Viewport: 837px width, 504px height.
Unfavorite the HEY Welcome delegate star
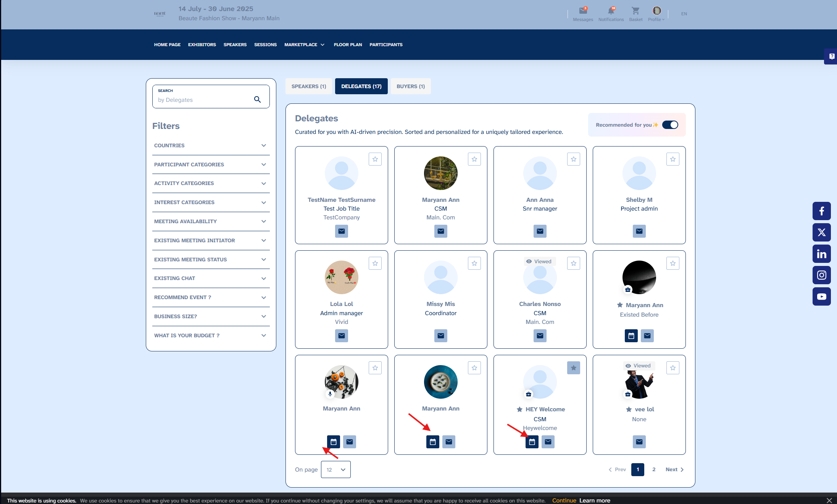(x=573, y=368)
